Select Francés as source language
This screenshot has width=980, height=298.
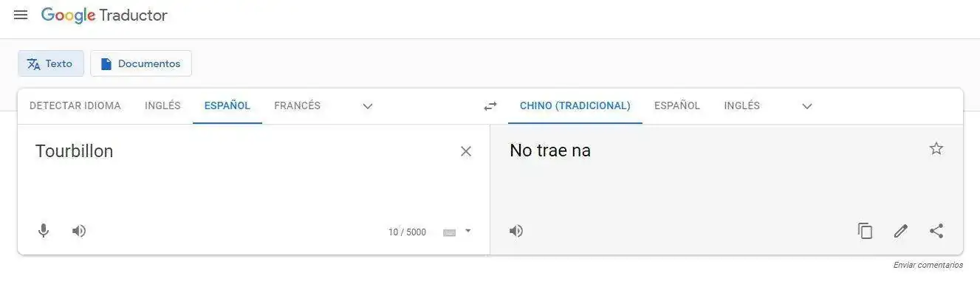pyautogui.click(x=297, y=105)
